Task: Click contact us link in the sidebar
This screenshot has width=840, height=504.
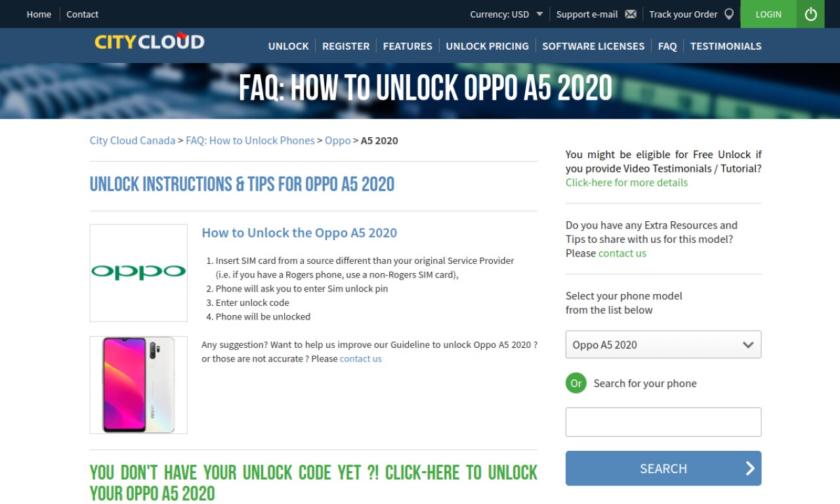Action: [x=622, y=253]
